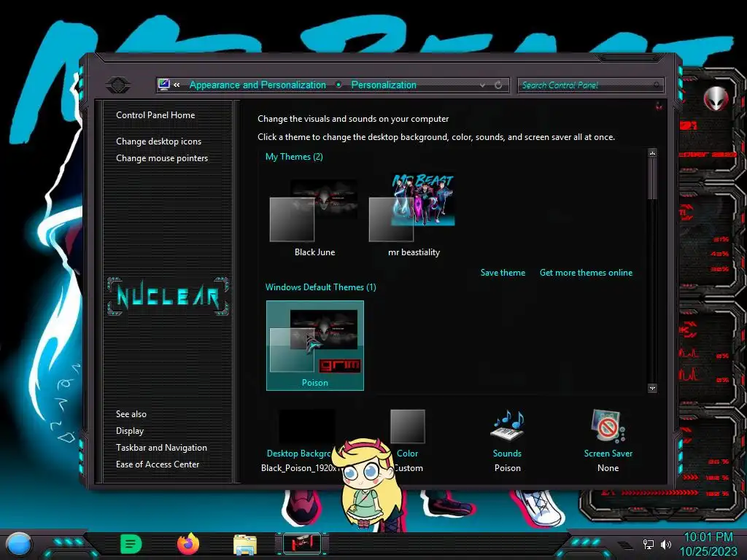
Task: Open Control Panel Home
Action: pos(155,114)
